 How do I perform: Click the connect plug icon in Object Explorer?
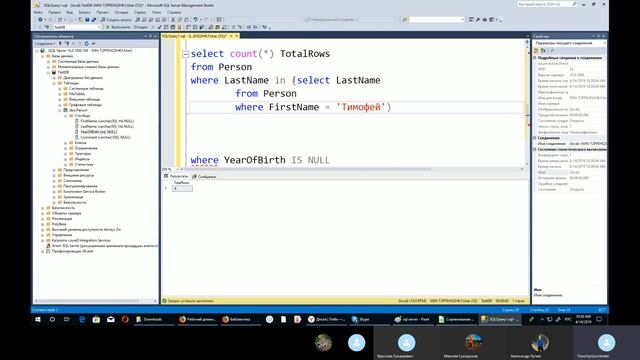[60, 43]
